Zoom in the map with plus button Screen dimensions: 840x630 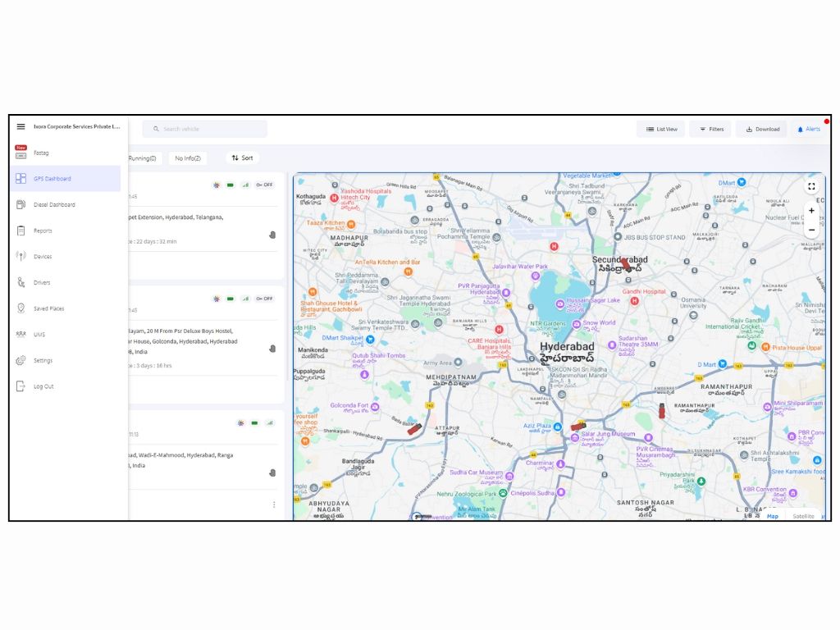point(811,211)
